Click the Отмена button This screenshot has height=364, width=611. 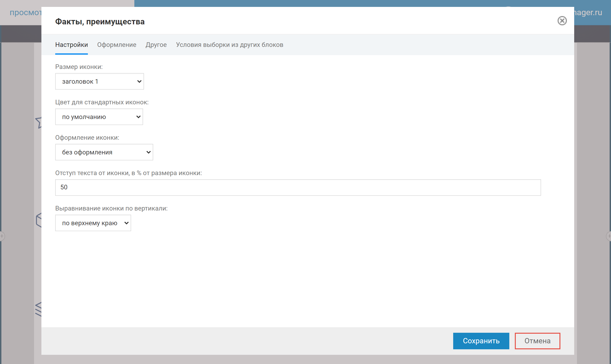point(537,341)
